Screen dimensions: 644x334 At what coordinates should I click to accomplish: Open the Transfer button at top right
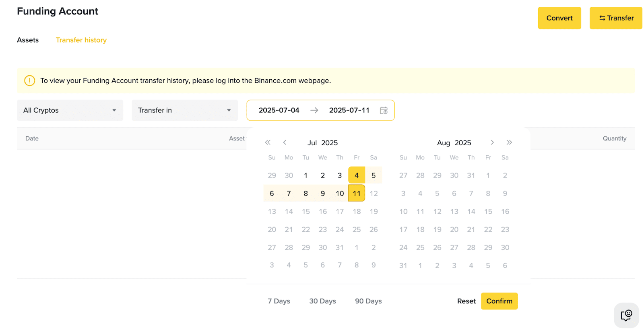coord(616,18)
